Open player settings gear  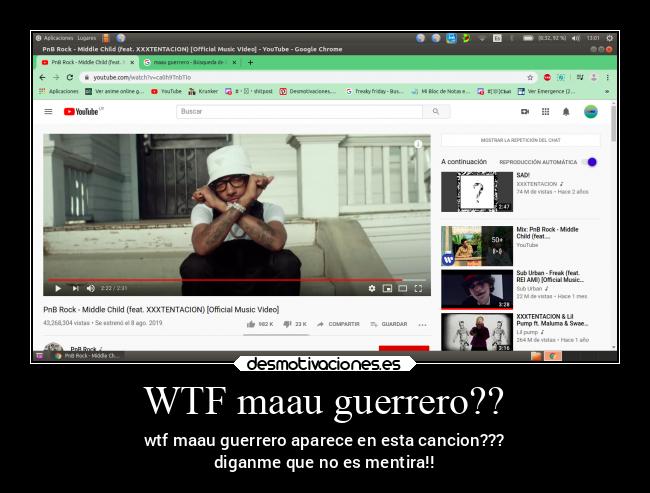click(x=372, y=289)
